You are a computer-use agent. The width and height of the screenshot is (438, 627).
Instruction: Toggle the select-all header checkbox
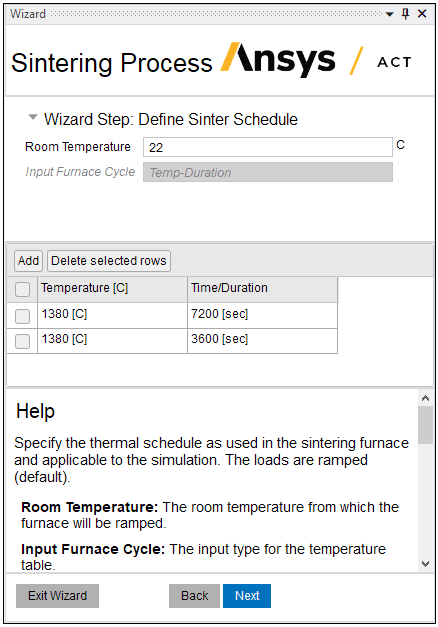22,289
